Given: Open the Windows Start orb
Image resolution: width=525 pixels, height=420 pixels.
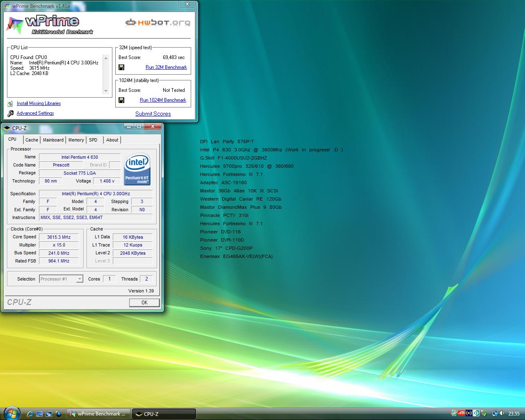Looking at the screenshot, I should pyautogui.click(x=11, y=413).
